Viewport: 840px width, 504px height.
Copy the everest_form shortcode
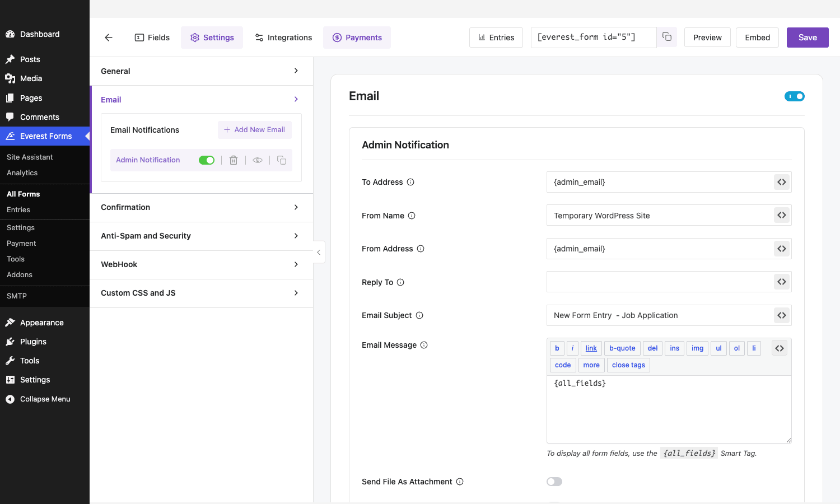(667, 37)
